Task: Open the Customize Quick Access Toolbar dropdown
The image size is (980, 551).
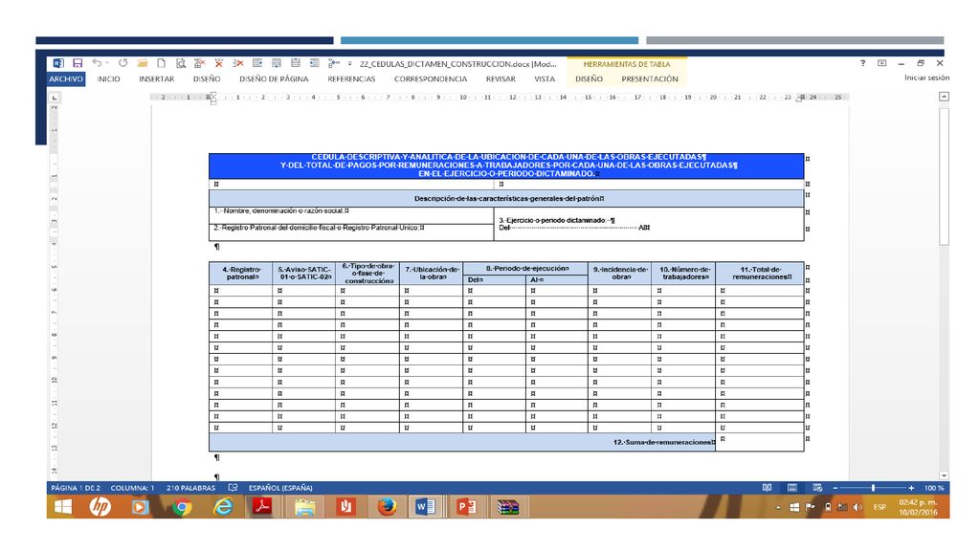Action: click(350, 64)
